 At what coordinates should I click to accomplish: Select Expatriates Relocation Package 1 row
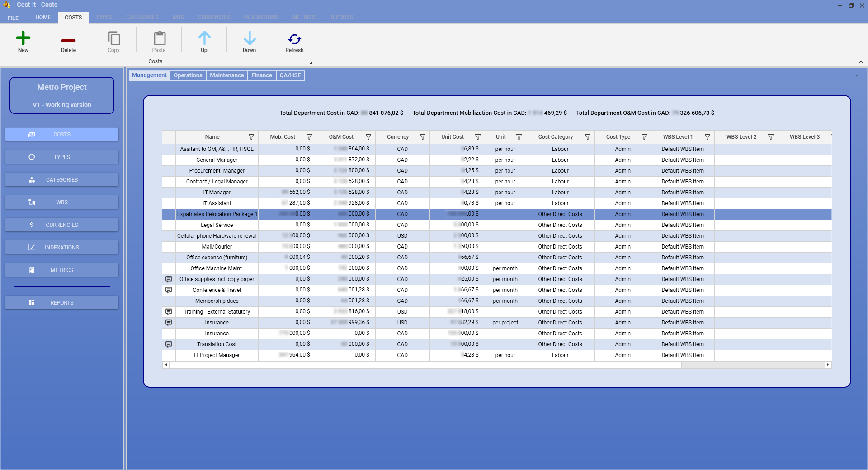tap(497, 214)
